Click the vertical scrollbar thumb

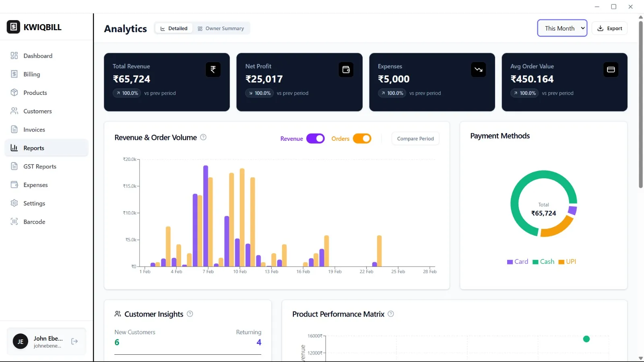pyautogui.click(x=641, y=105)
